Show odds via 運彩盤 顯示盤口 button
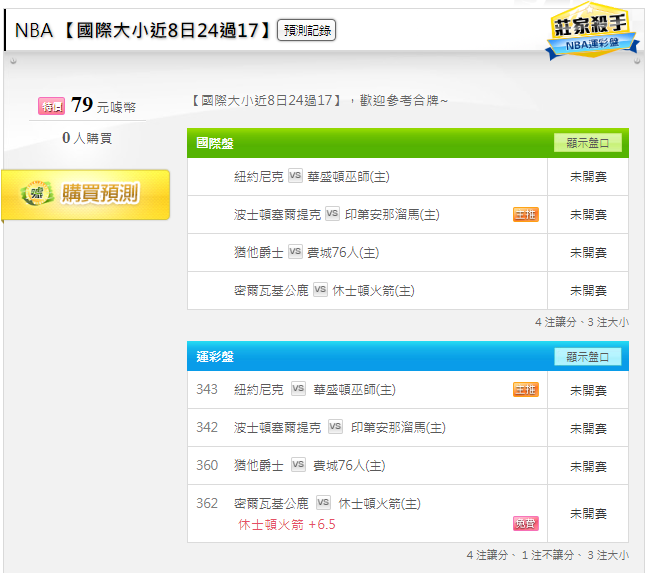Image resolution: width=646 pixels, height=573 pixels. point(587,357)
